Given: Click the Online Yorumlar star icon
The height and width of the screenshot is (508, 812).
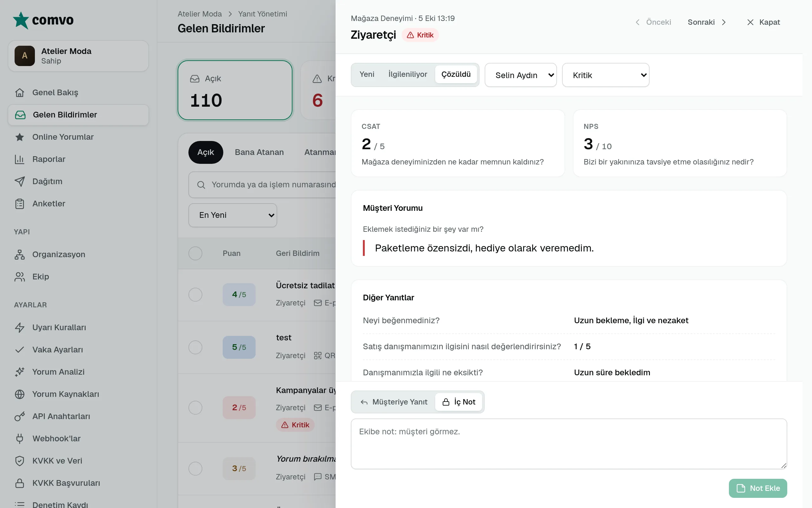Looking at the screenshot, I should click(19, 137).
